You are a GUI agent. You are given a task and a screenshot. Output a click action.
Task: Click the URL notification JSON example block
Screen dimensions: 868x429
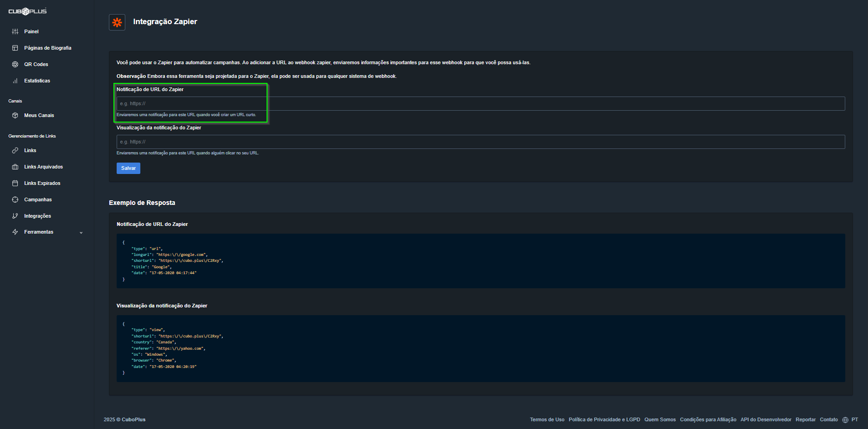481,261
